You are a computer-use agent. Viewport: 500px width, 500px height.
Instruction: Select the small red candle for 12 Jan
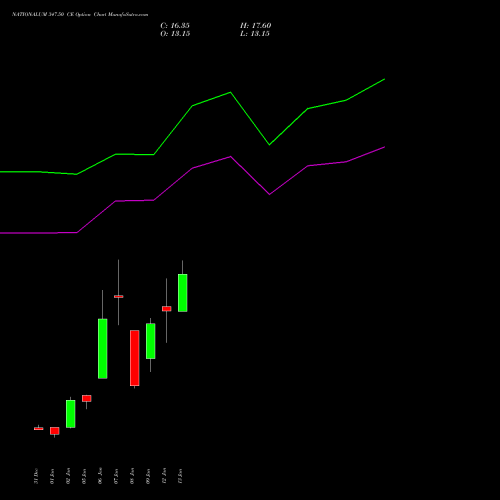tap(167, 309)
